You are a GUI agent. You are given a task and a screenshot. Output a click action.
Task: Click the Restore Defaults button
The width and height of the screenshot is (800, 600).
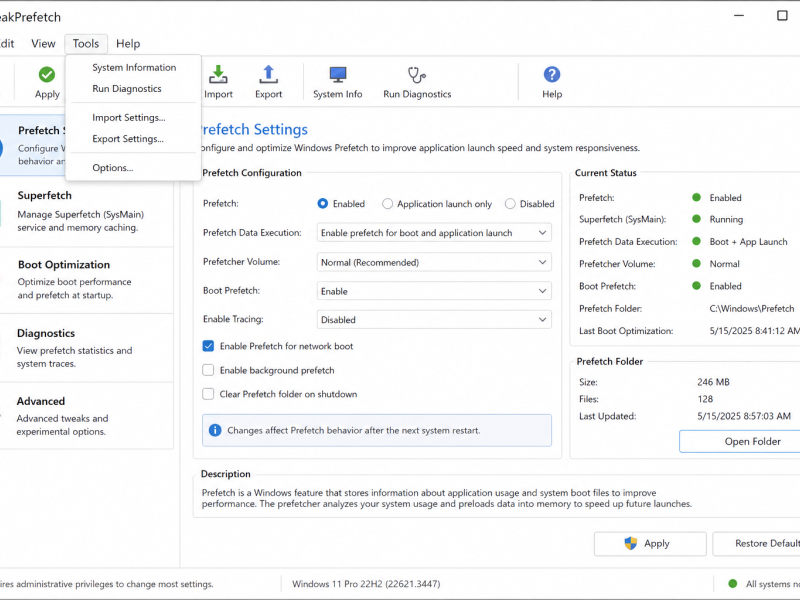[756, 544]
